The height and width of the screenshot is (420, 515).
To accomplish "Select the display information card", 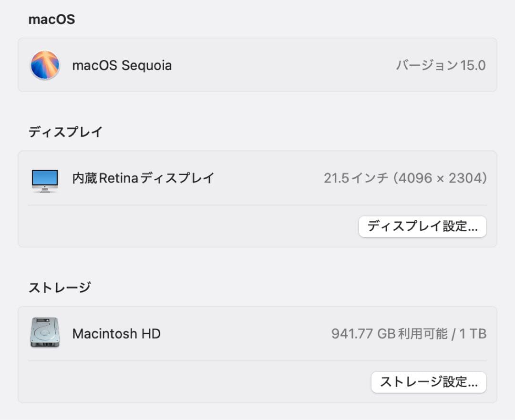I will point(257,197).
